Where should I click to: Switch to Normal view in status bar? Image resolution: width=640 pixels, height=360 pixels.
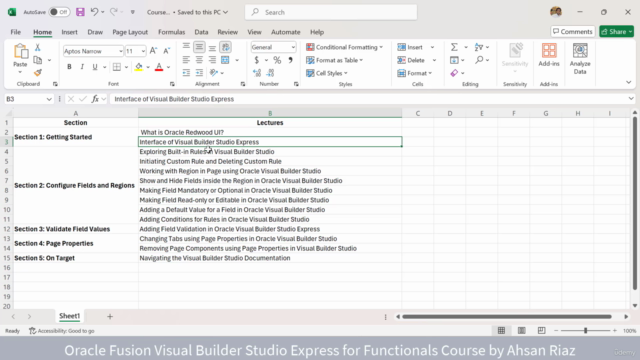501,331
